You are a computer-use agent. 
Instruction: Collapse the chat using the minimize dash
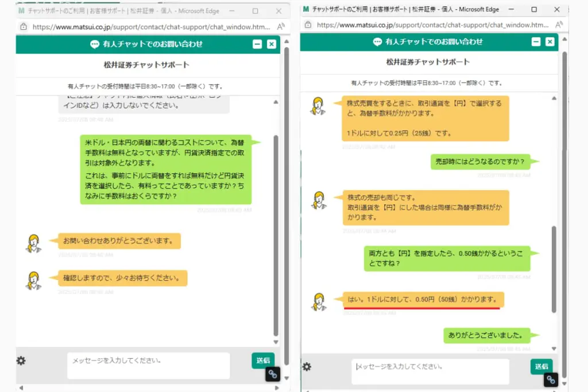257,44
